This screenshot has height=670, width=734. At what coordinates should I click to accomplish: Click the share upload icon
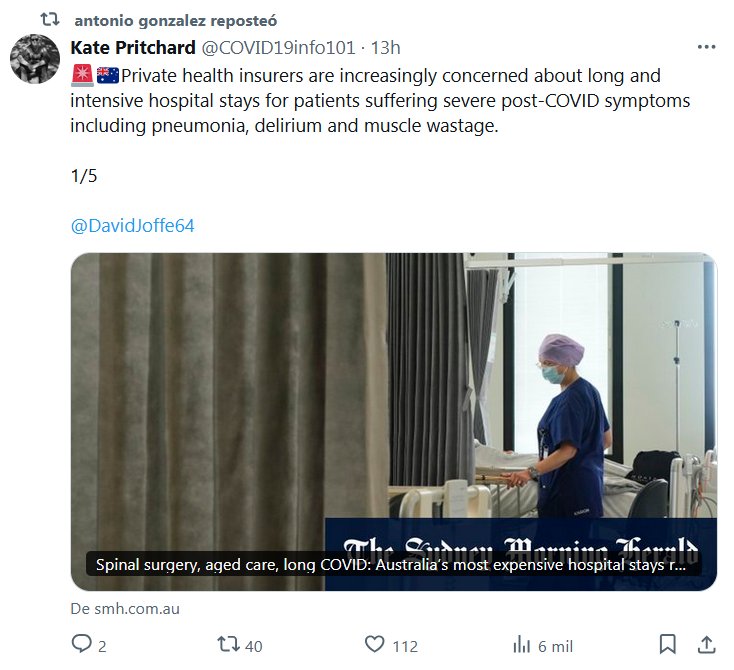tap(706, 645)
